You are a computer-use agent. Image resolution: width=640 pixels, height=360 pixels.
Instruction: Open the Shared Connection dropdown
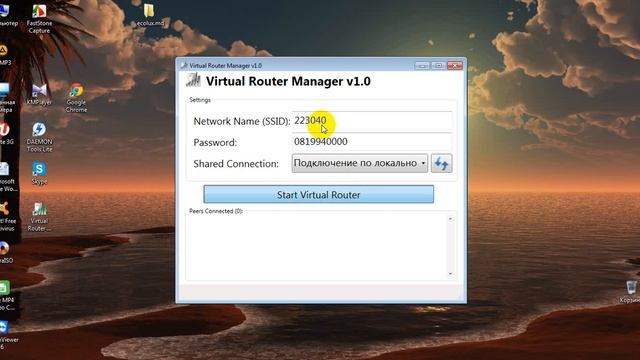(x=360, y=163)
